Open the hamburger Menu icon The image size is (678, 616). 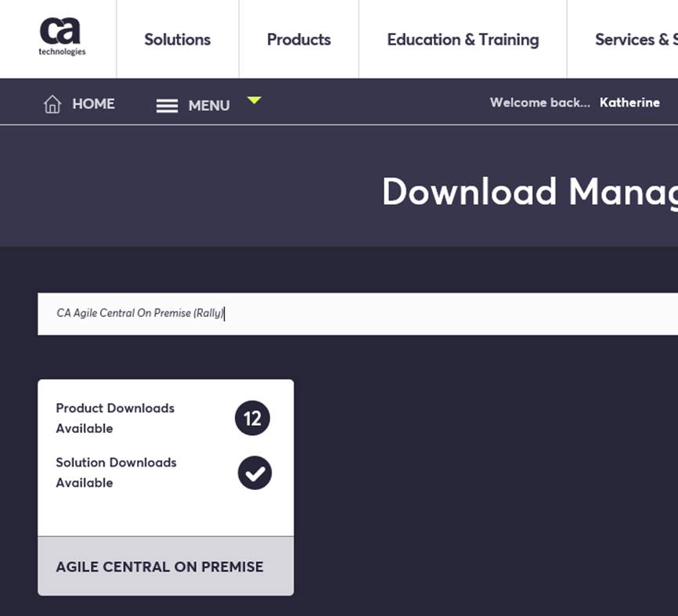(x=167, y=106)
